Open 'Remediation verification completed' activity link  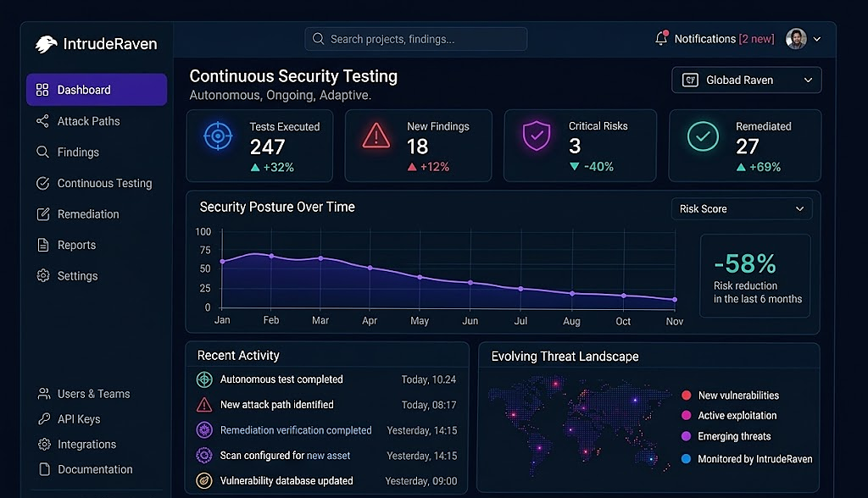pyautogui.click(x=296, y=430)
